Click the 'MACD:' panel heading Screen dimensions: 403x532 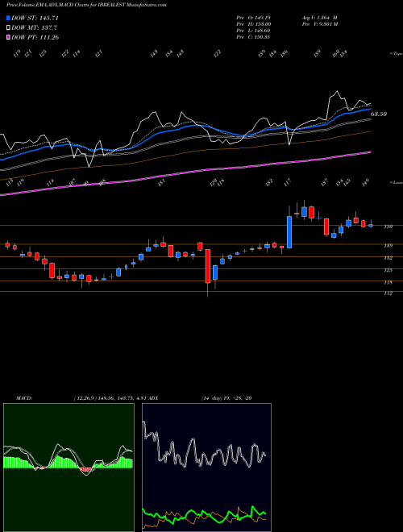click(x=23, y=398)
